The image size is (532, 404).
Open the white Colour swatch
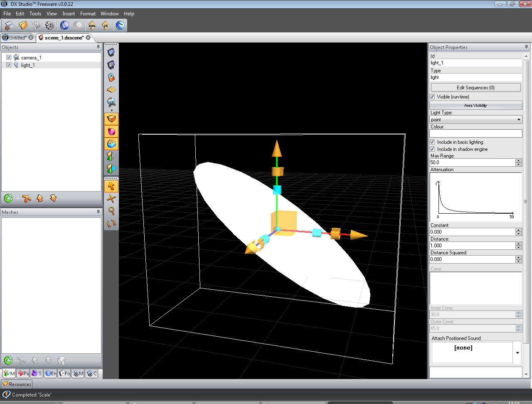(476, 133)
